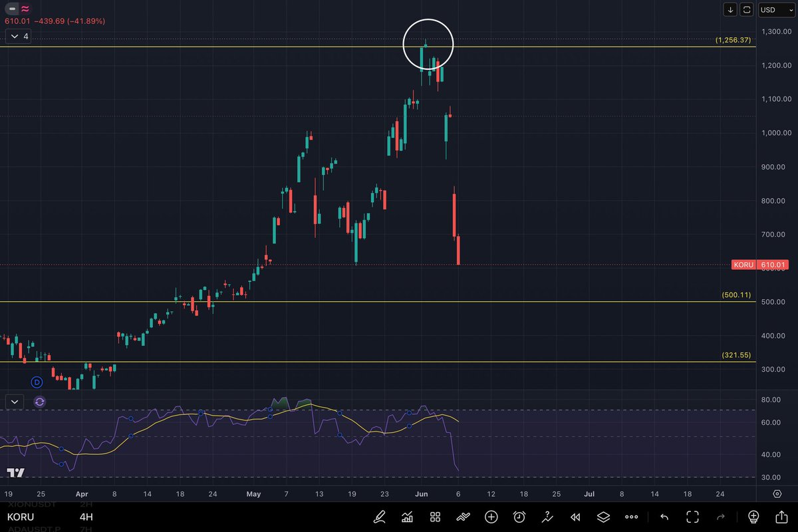The height and width of the screenshot is (532, 798).
Task: Click the 1,256.37 horizontal line label
Action: [733, 40]
